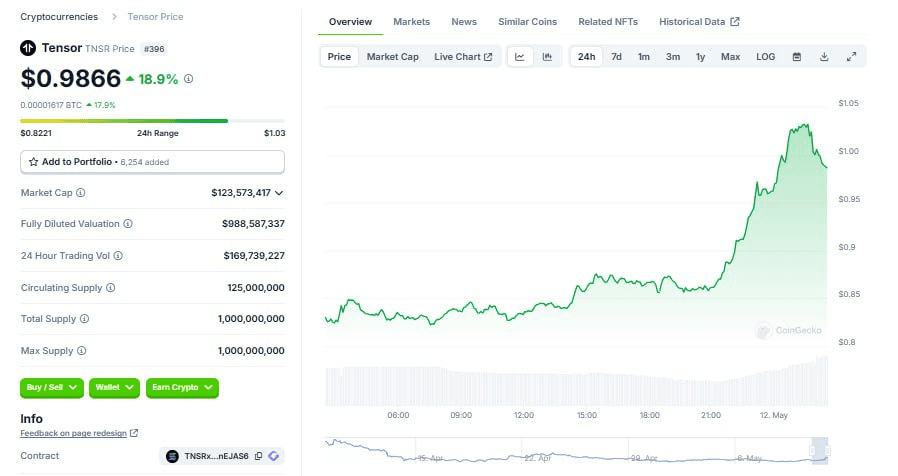
Task: Select the Market Cap chart toggle
Action: 393,57
